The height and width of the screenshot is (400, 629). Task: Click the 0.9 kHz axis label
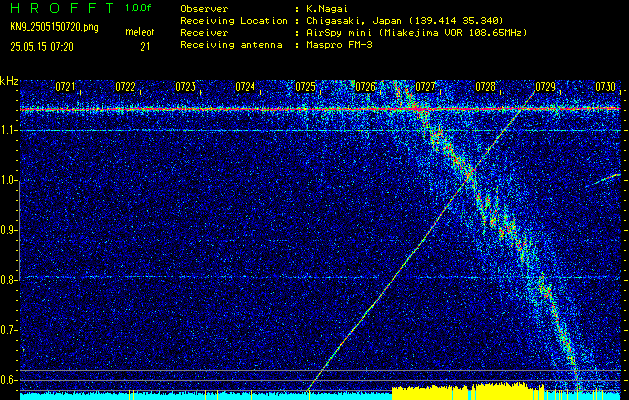pyautogui.click(x=7, y=230)
